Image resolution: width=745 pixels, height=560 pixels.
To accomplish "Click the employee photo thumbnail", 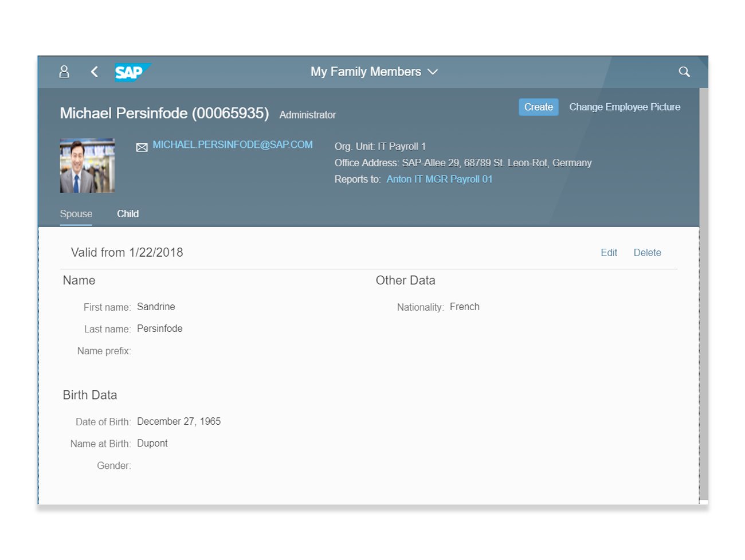I will point(87,166).
